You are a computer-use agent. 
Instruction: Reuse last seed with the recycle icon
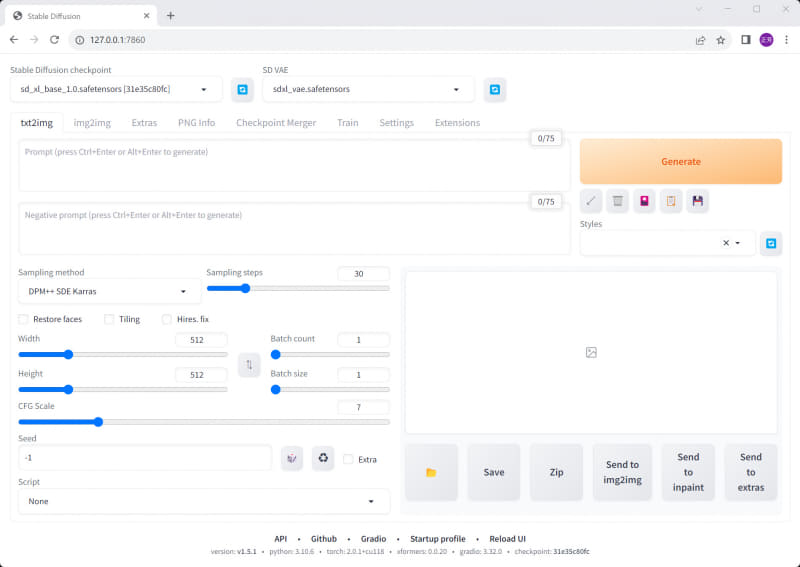coord(323,458)
